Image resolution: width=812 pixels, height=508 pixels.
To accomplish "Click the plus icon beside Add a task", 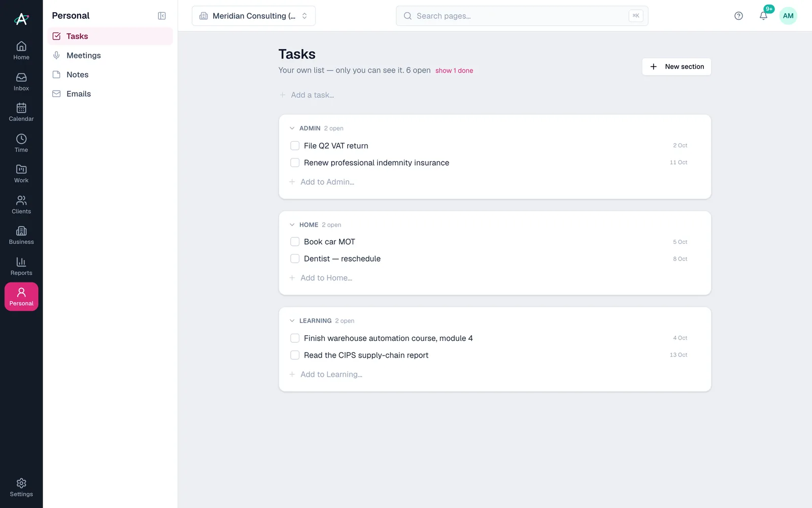I will (x=283, y=95).
